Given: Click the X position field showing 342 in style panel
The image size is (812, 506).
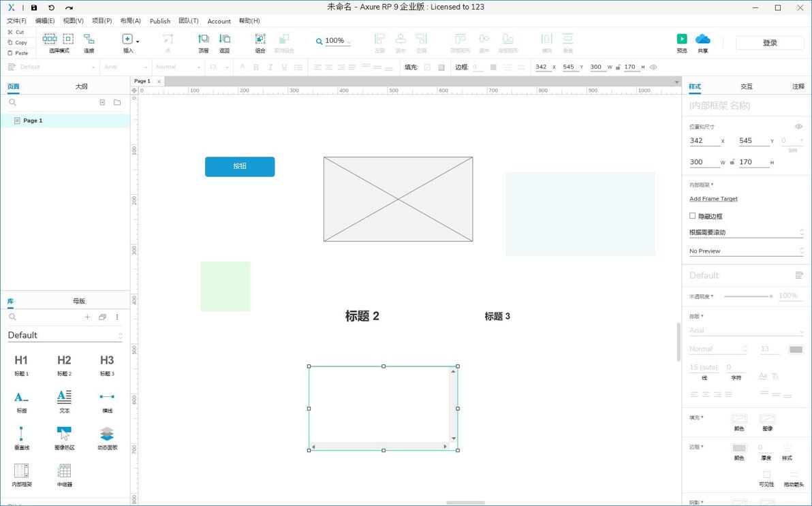Looking at the screenshot, I should (704, 141).
